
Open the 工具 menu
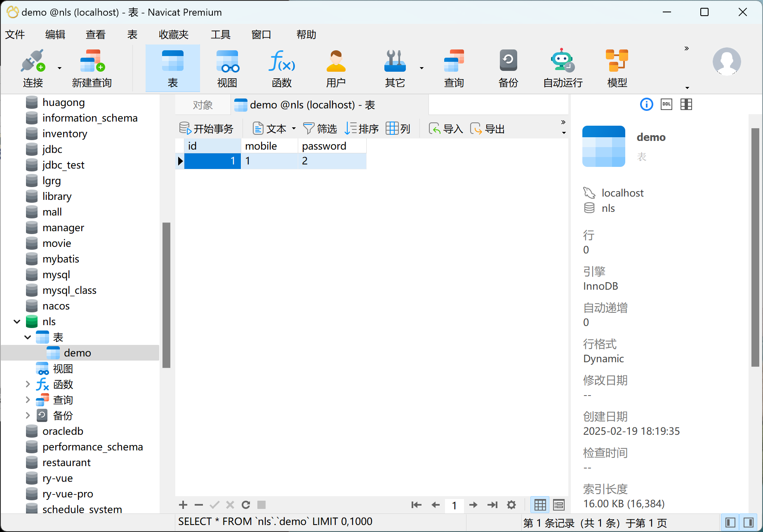[221, 35]
